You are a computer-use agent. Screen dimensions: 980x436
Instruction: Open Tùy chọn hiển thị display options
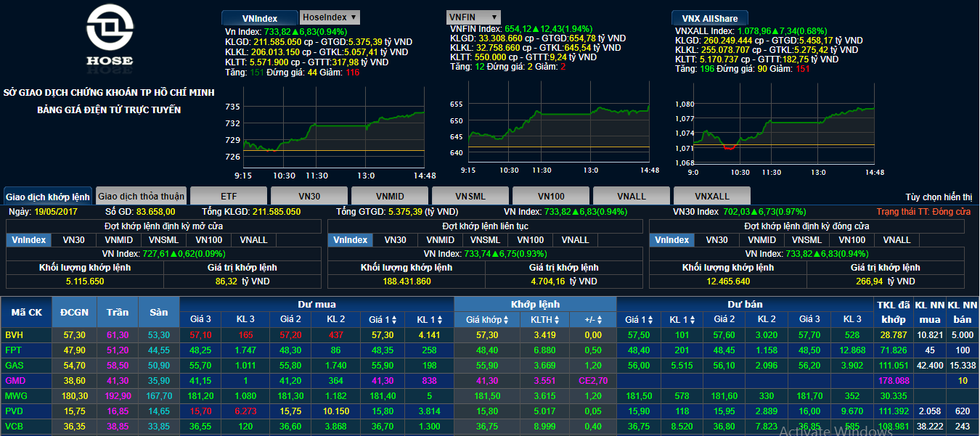tap(939, 197)
